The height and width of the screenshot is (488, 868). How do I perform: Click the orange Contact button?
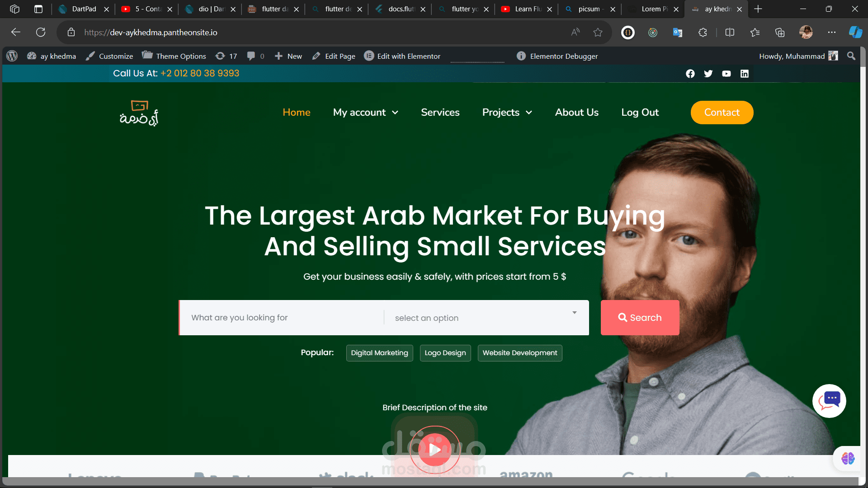(722, 113)
